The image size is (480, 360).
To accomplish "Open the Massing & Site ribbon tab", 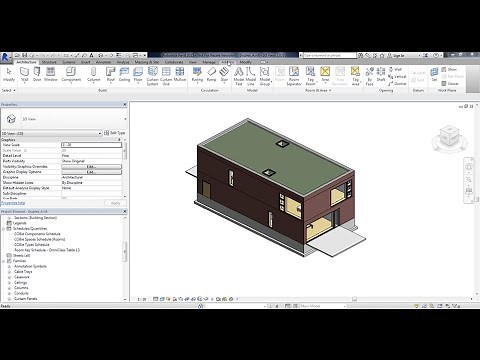I will [x=147, y=62].
